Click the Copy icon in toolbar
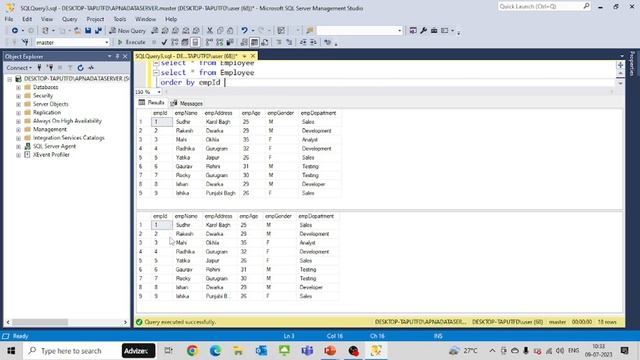 point(220,31)
